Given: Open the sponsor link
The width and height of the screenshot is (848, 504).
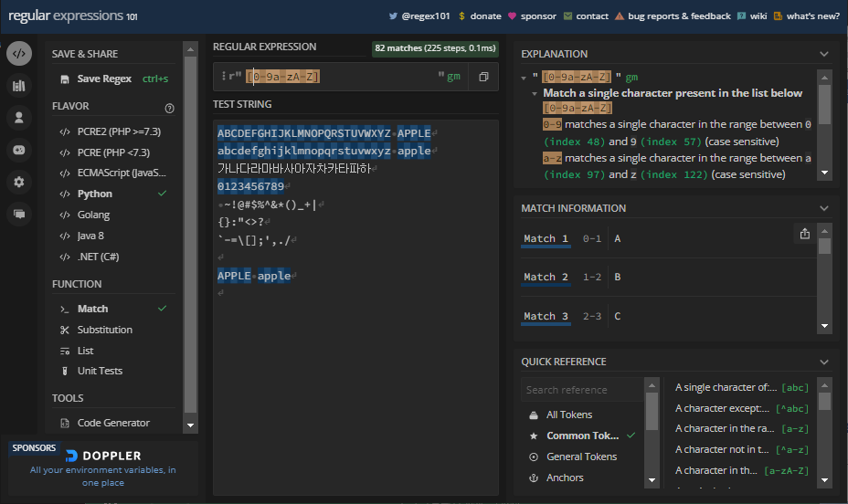Looking at the screenshot, I should (532, 16).
